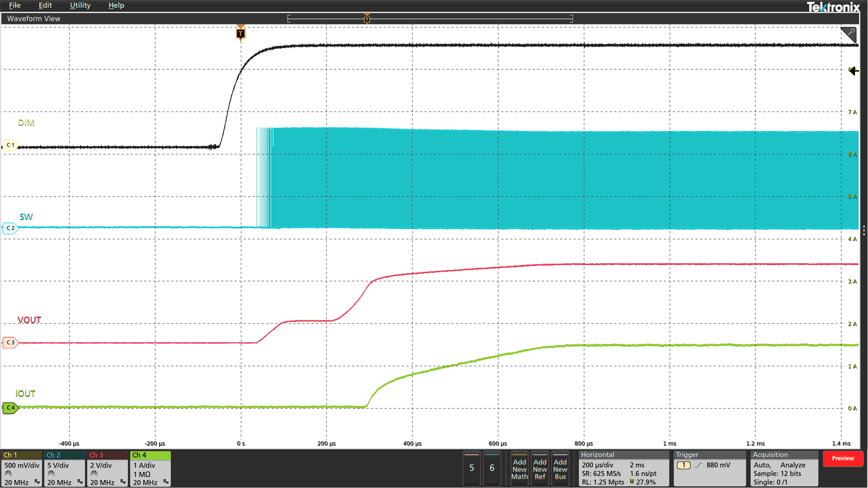This screenshot has width=868, height=488.
Task: Click Add New Math button
Action: [x=520, y=469]
